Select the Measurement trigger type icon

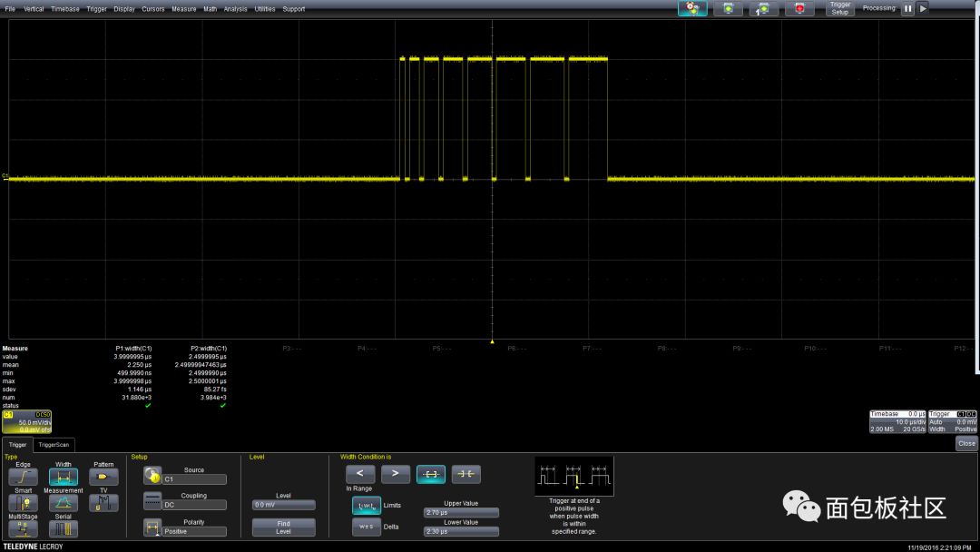tap(63, 502)
